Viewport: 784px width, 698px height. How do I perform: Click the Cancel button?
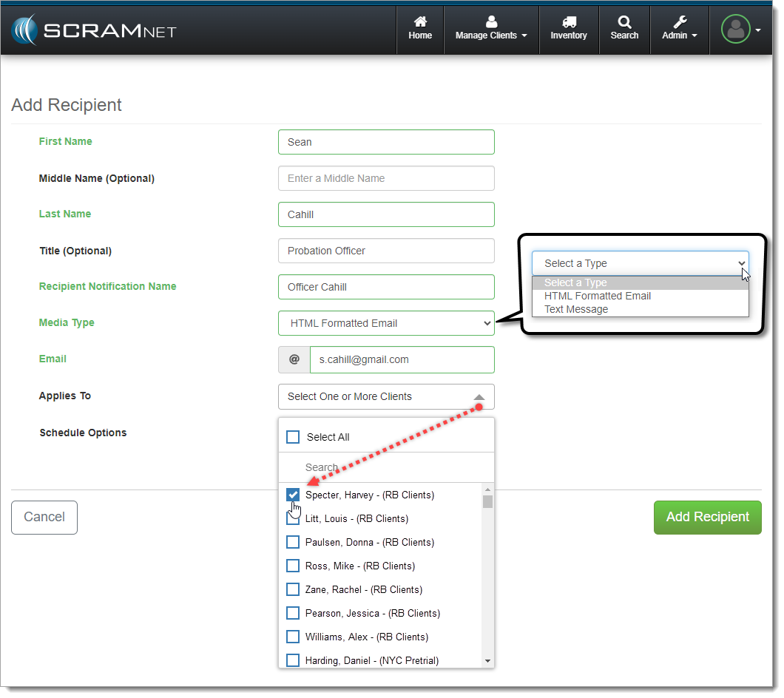tap(44, 517)
